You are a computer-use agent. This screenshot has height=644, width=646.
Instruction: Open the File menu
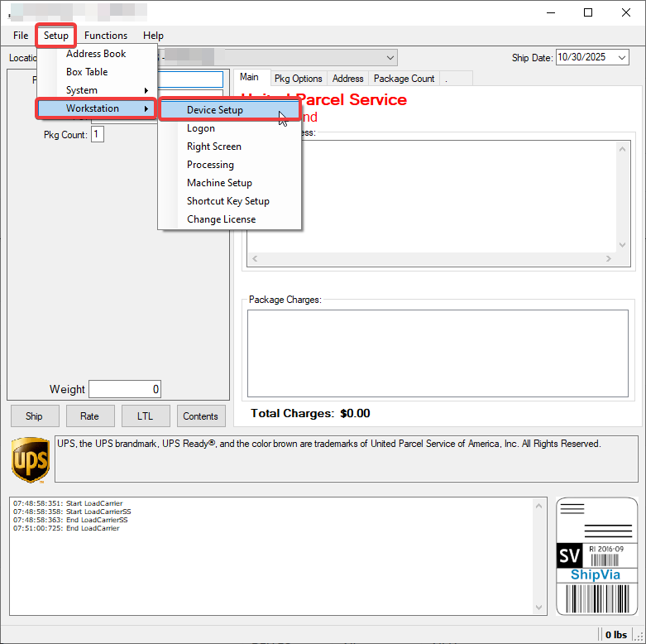[21, 36]
